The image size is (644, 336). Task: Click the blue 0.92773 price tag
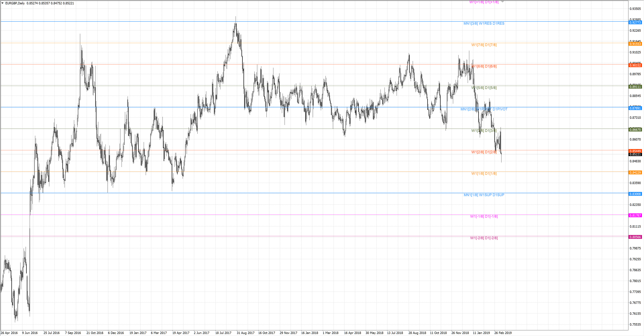[x=635, y=22]
